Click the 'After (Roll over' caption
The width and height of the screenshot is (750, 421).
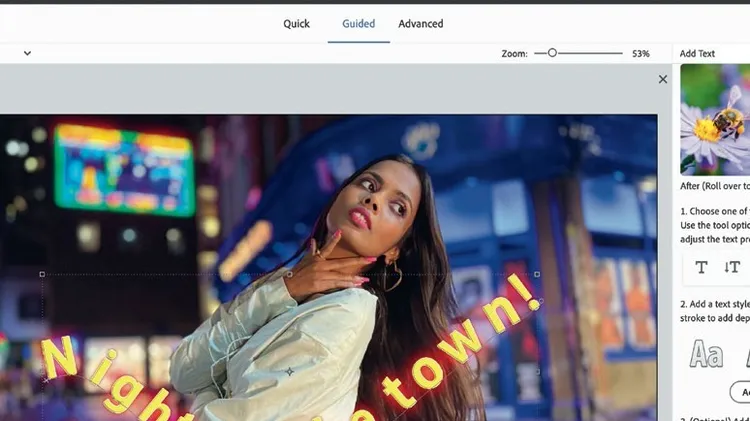coord(715,186)
